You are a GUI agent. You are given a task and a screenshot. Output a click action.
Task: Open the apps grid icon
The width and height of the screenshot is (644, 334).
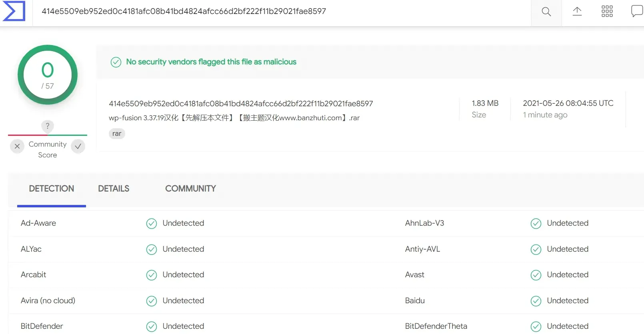(607, 12)
